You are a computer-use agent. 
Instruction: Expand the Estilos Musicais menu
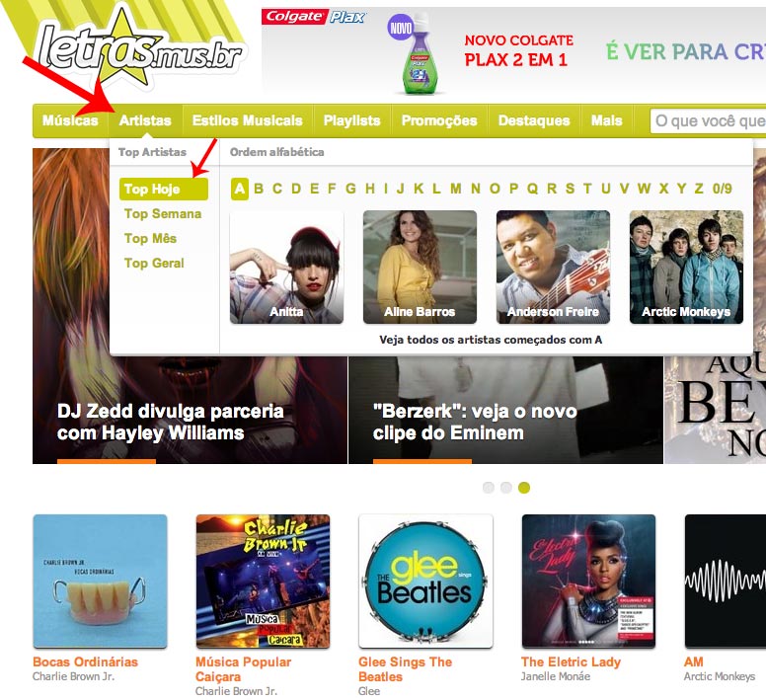[x=247, y=120]
